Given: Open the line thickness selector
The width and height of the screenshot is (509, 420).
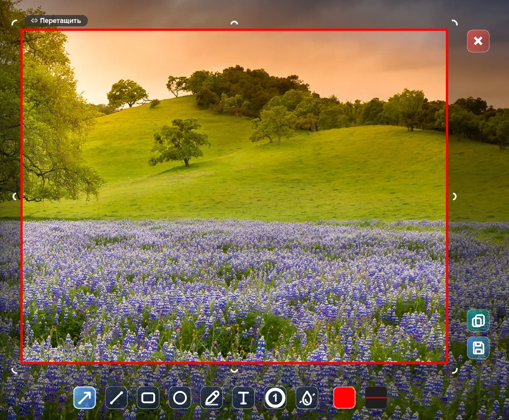Looking at the screenshot, I should [x=376, y=398].
